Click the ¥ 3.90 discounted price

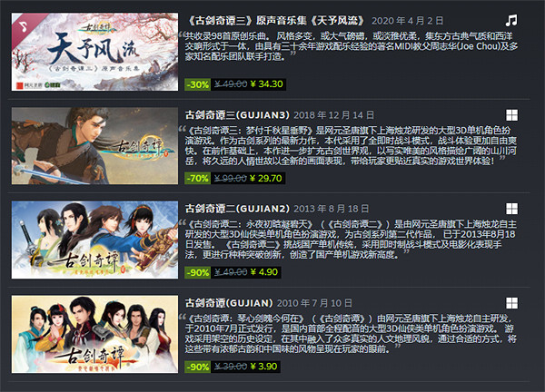click(263, 367)
